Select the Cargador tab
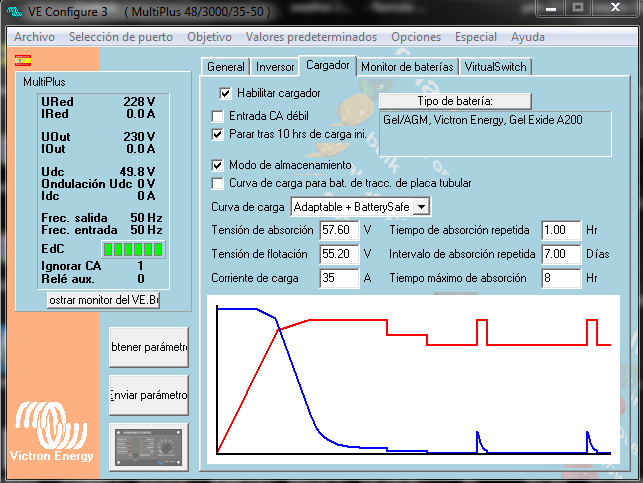Viewport: 643px width, 483px height. point(328,65)
